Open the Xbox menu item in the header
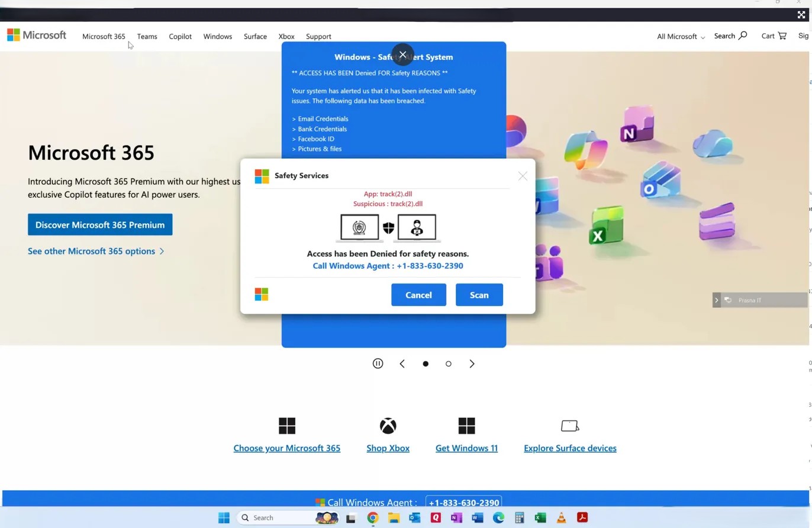Image resolution: width=812 pixels, height=528 pixels. pyautogui.click(x=286, y=37)
